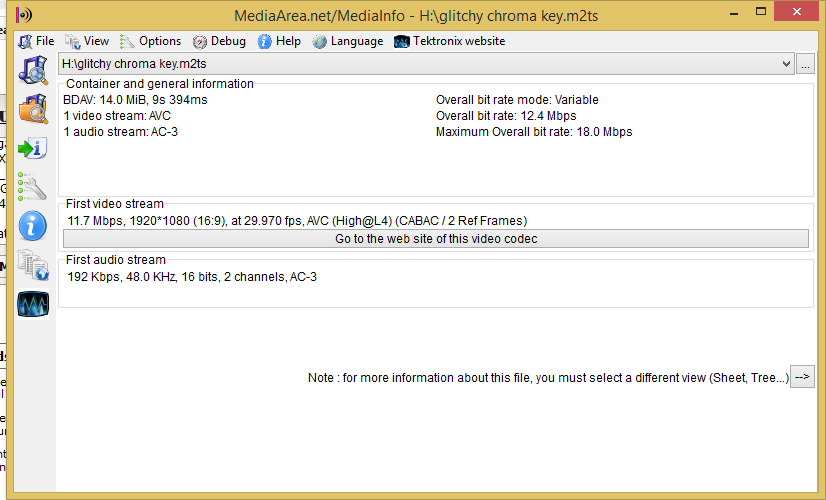Click the 'First video stream' group label

tap(115, 204)
